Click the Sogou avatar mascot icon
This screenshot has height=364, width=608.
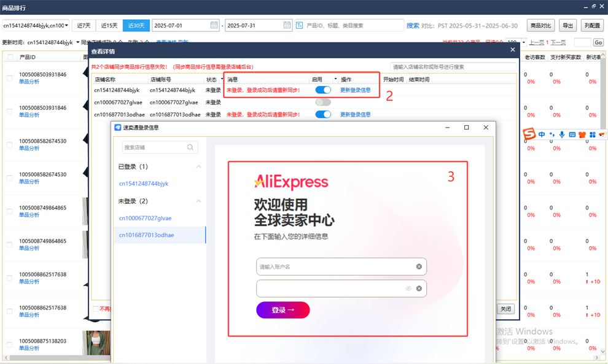602,134
